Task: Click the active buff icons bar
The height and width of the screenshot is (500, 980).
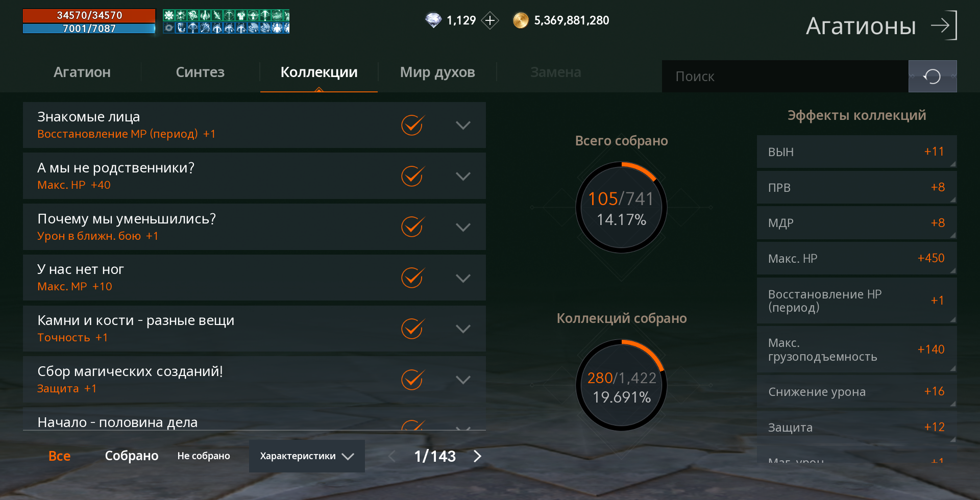Action: (x=226, y=21)
